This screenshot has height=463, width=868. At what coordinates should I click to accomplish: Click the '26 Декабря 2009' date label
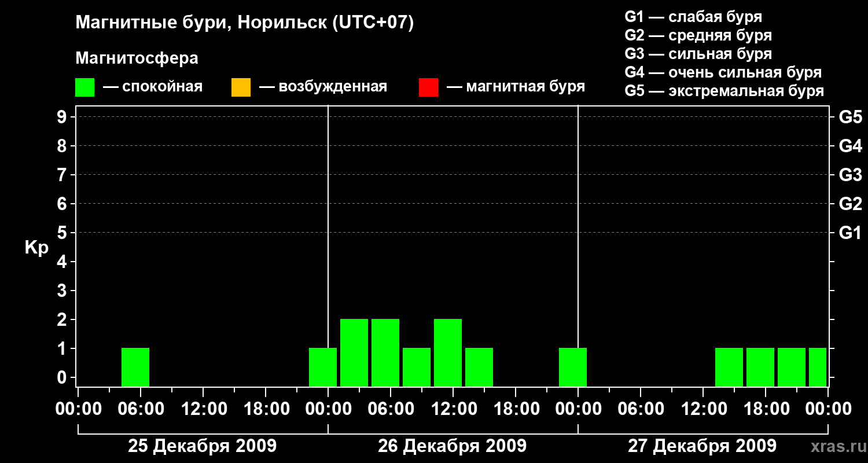pos(453,446)
